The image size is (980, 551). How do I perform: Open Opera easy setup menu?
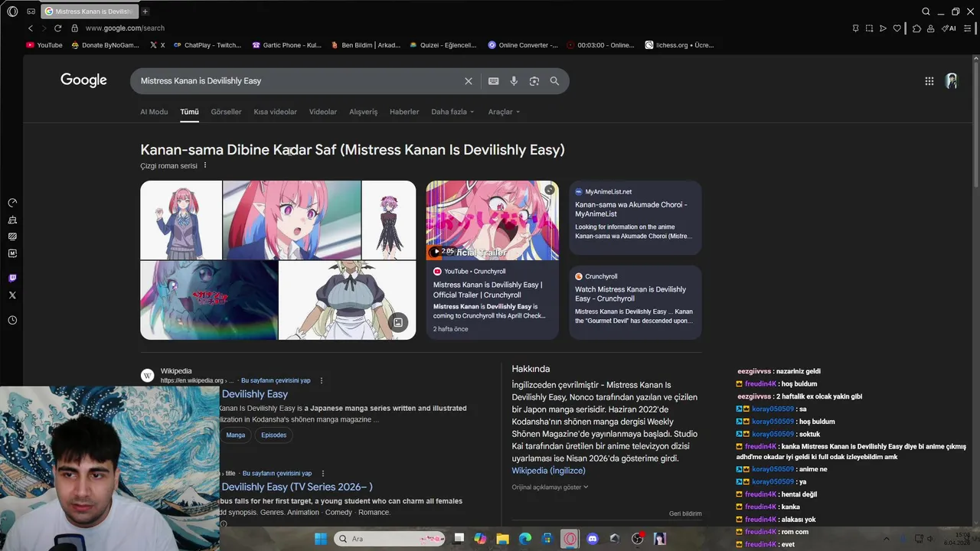[x=969, y=28]
